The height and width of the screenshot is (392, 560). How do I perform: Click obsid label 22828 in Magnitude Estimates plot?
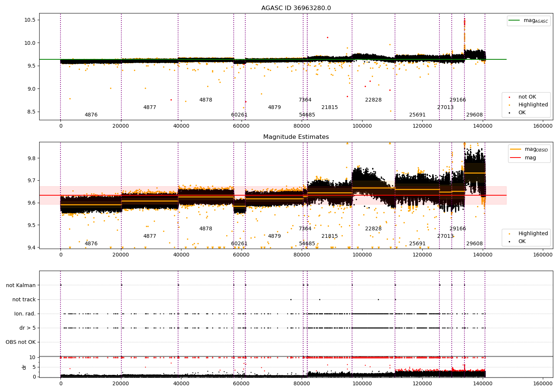click(x=373, y=229)
